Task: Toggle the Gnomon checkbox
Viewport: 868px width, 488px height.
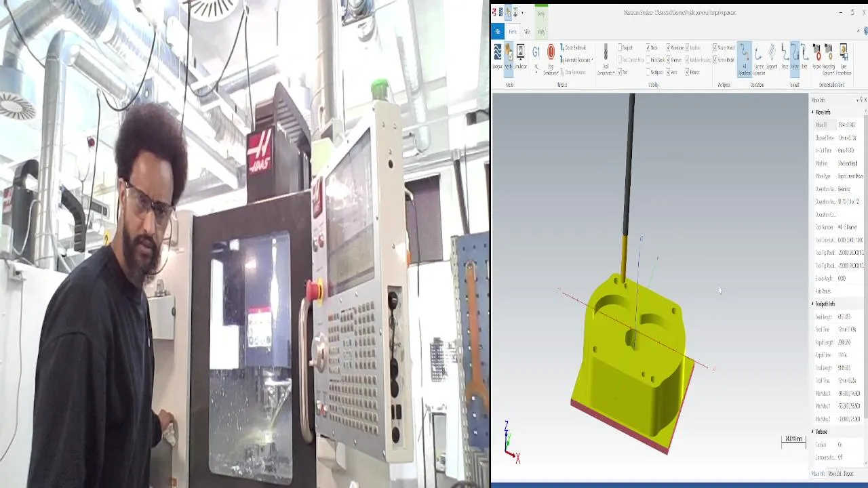Action: click(668, 60)
